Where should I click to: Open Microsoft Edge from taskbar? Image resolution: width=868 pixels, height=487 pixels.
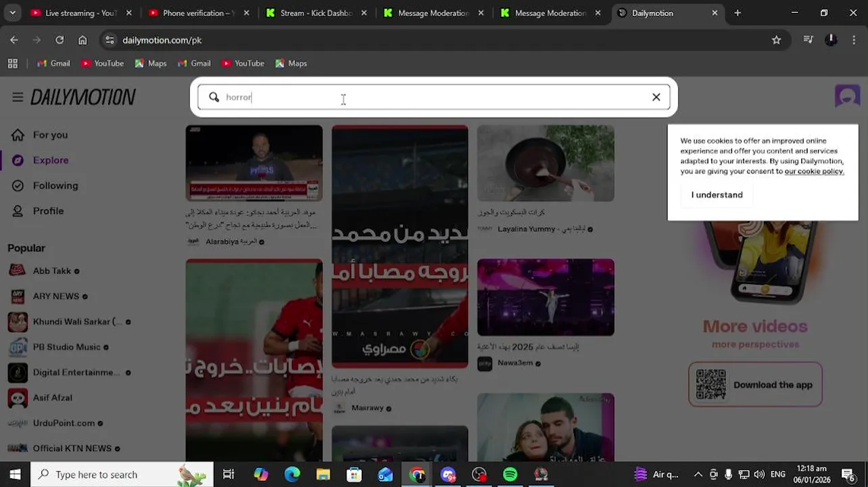[292, 474]
